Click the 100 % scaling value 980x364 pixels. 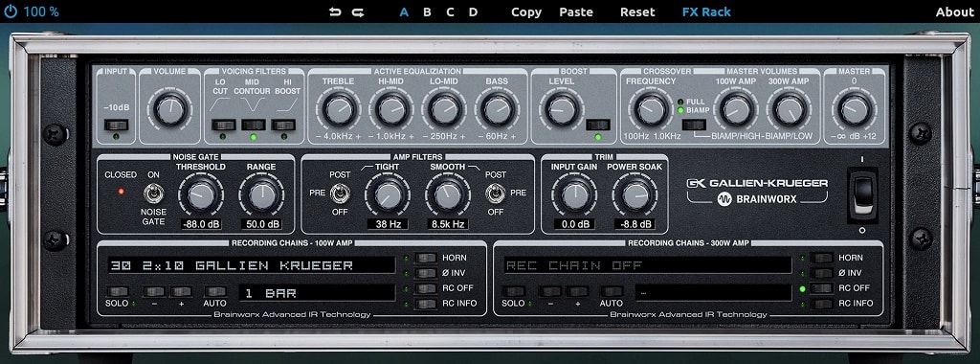[x=41, y=11]
